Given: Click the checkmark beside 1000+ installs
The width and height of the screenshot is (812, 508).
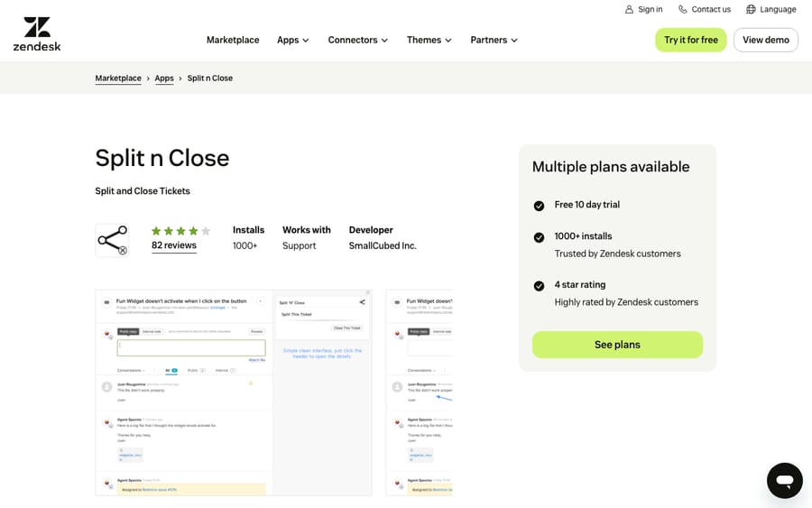Looking at the screenshot, I should coord(539,237).
